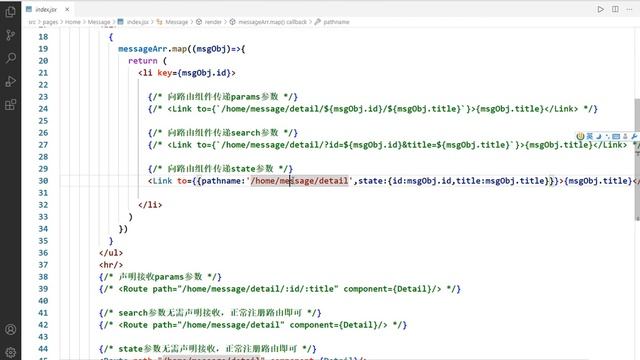This screenshot has width=640, height=360.
Task: Open the Run and Debug view
Action: pos(11,81)
